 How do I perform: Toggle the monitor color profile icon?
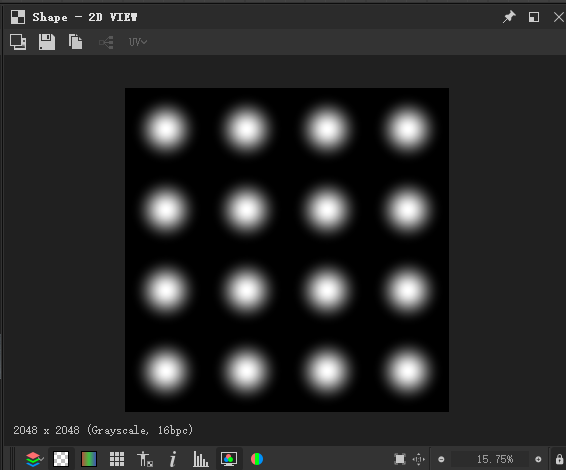(x=229, y=459)
